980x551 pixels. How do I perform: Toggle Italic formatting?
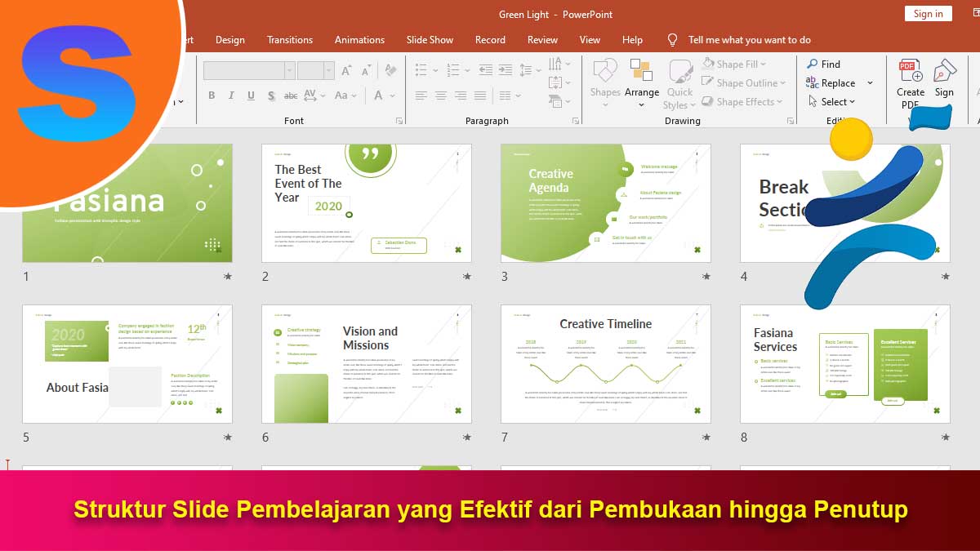[231, 96]
